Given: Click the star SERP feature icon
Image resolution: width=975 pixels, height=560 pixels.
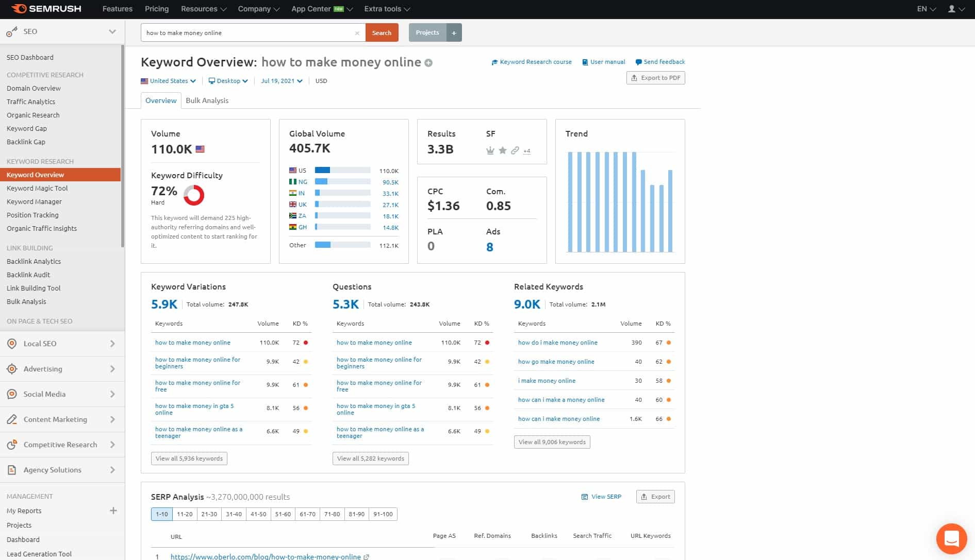Looking at the screenshot, I should point(503,150).
